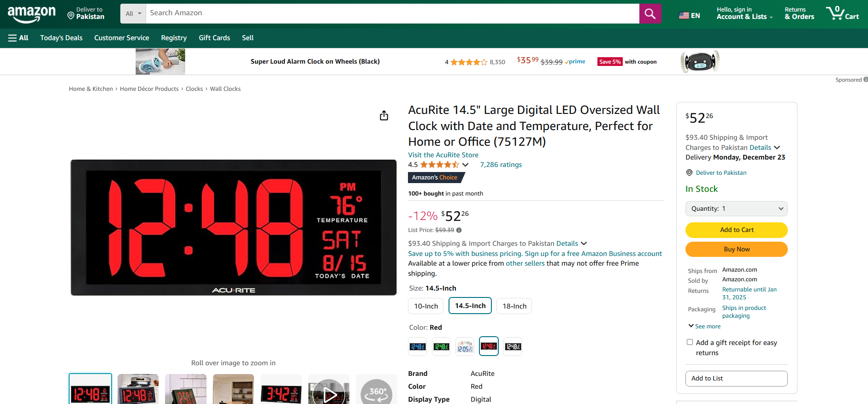This screenshot has height=404, width=868.
Task: Click Add to List button
Action: [736, 378]
